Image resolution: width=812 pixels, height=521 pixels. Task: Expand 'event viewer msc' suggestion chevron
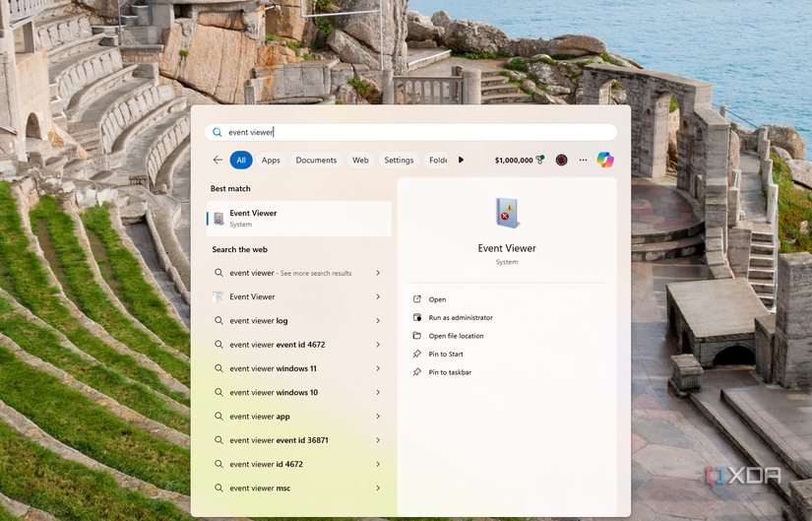[378, 488]
